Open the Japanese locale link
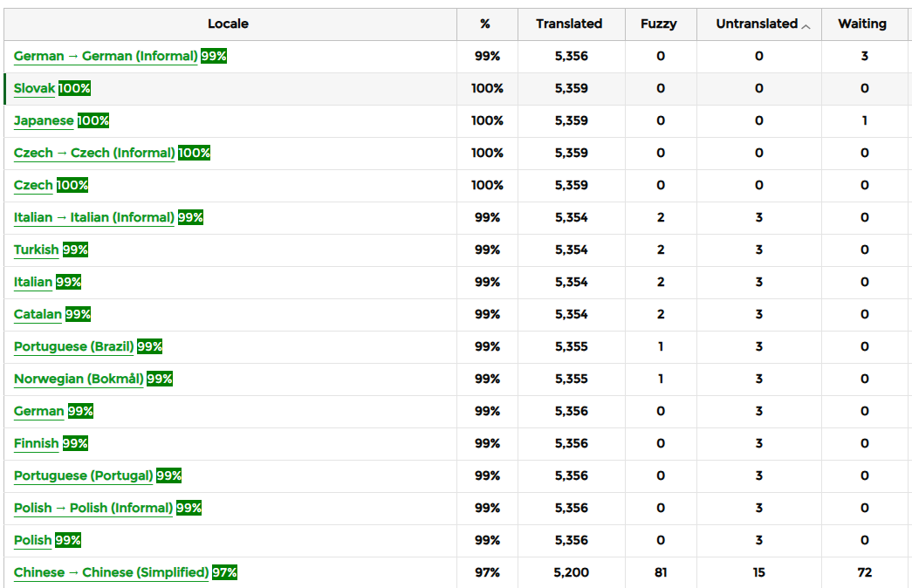The height and width of the screenshot is (588, 912). [x=44, y=121]
